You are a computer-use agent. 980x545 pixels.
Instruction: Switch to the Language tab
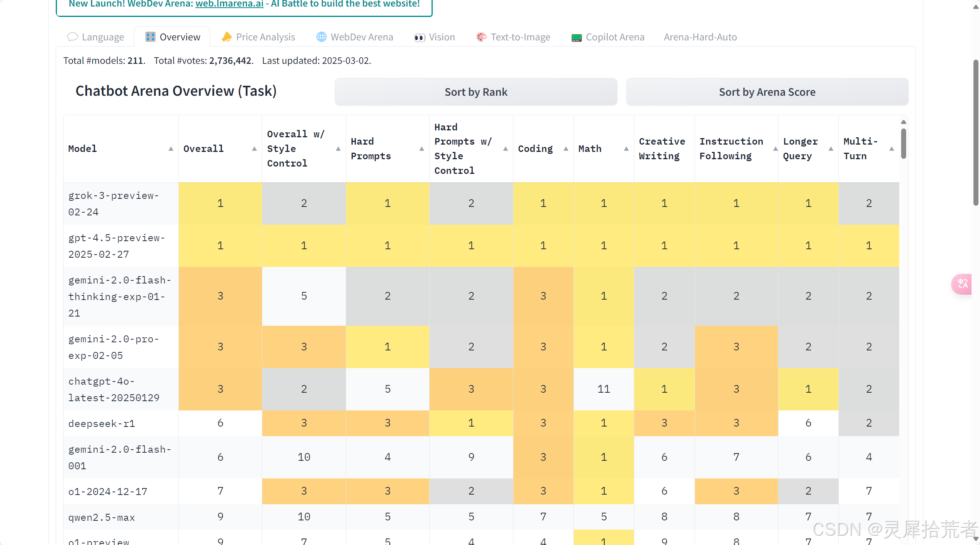(x=95, y=37)
